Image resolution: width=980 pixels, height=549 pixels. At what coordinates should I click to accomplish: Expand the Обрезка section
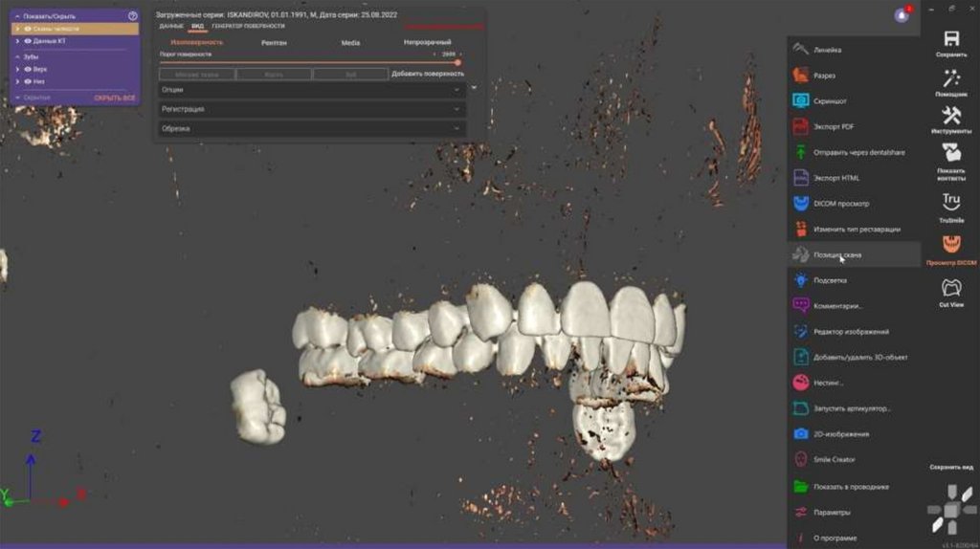[x=311, y=129]
